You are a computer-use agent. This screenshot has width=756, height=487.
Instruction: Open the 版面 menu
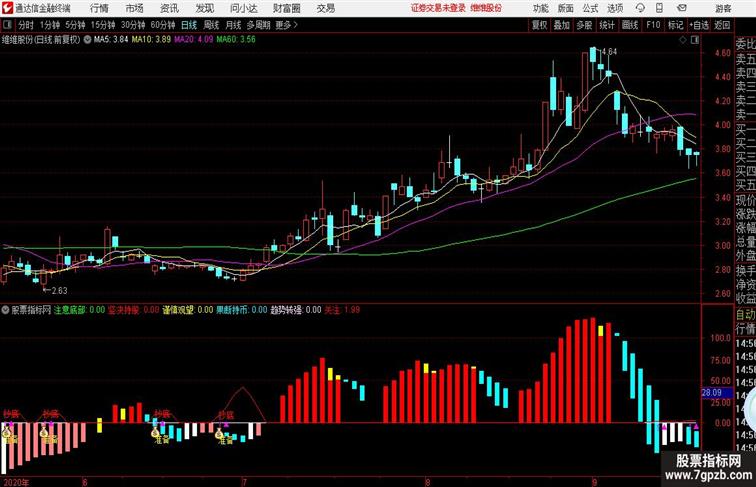566,8
